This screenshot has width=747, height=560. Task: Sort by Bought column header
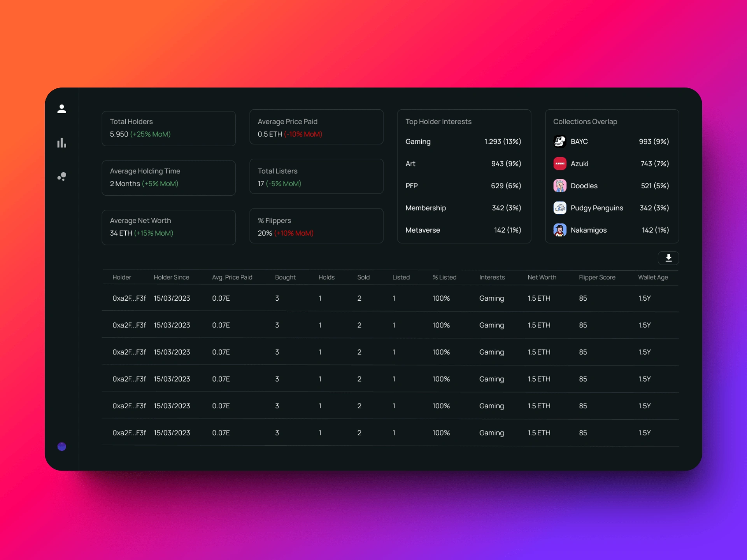tap(285, 277)
